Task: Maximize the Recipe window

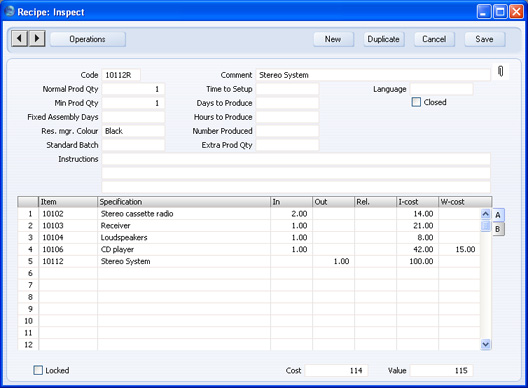Action: 500,12
